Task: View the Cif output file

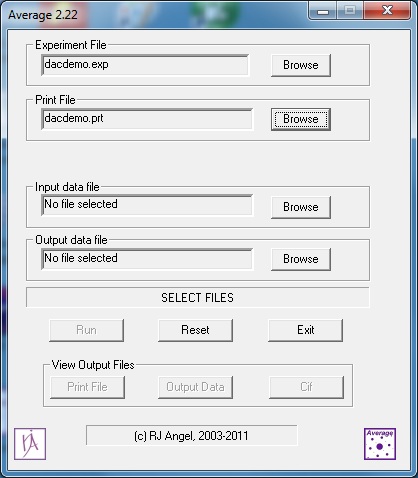Action: tap(306, 387)
